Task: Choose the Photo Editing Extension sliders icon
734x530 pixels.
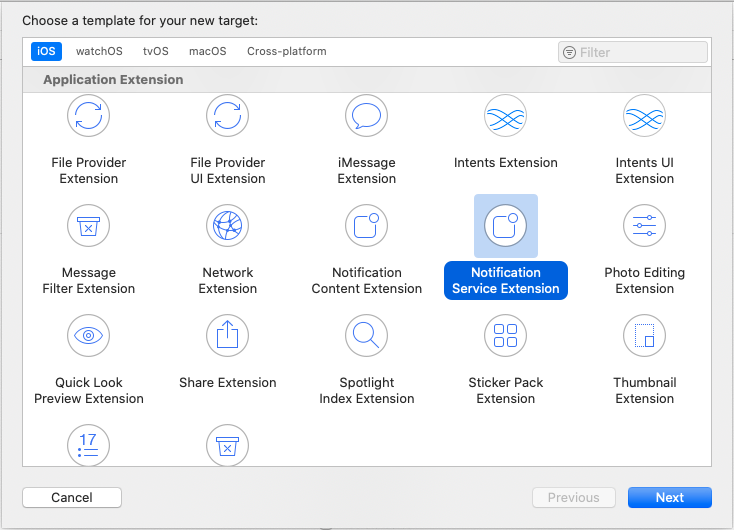Action: coord(645,226)
